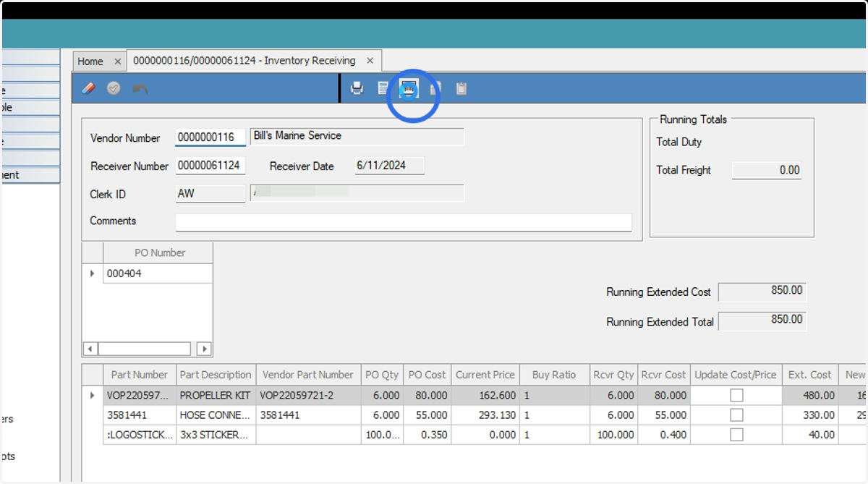Toggle Update Cost/Price for 3x3 STICKER row
The height and width of the screenshot is (484, 868).
tap(736, 435)
